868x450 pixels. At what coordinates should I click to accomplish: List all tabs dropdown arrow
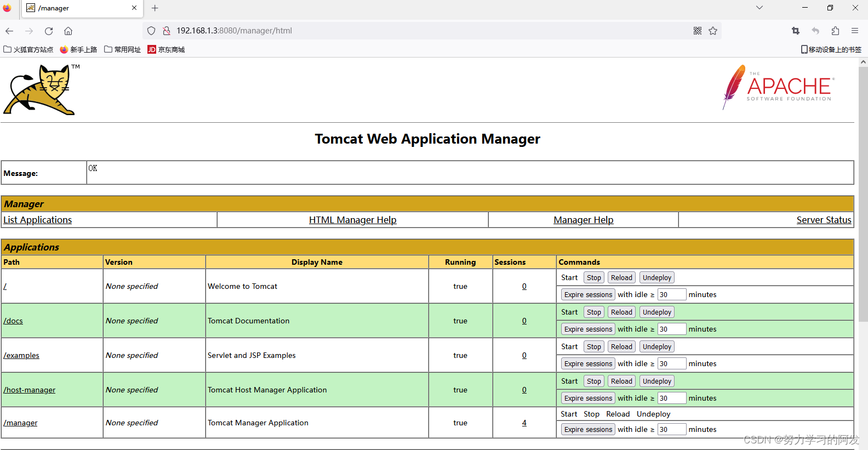pyautogui.click(x=759, y=8)
